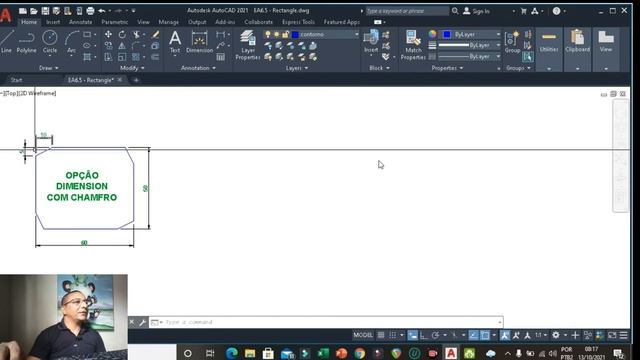Switch to the Annotate ribbon tab
Viewport: 640px width, 360px height.
tap(80, 22)
